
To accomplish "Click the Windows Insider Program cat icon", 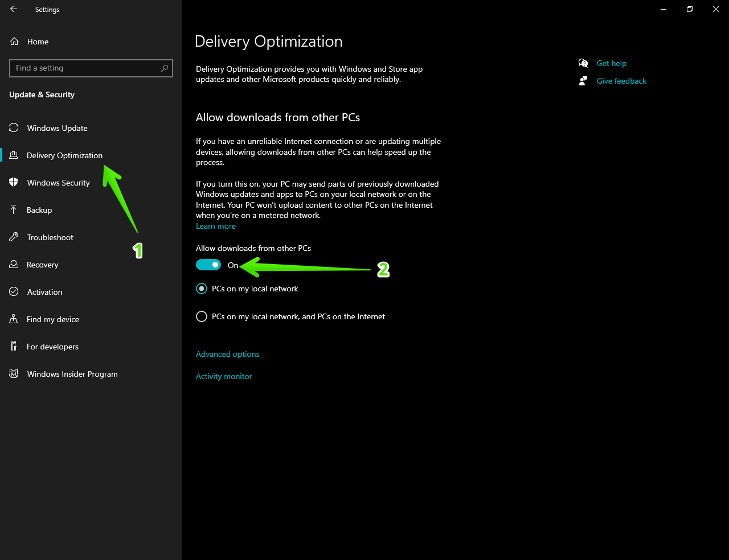I will [14, 374].
